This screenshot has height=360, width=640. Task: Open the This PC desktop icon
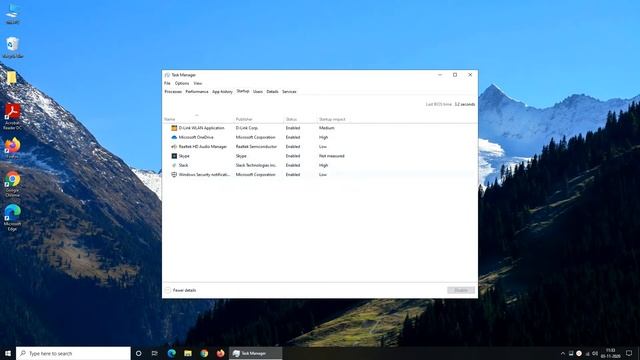(13, 13)
